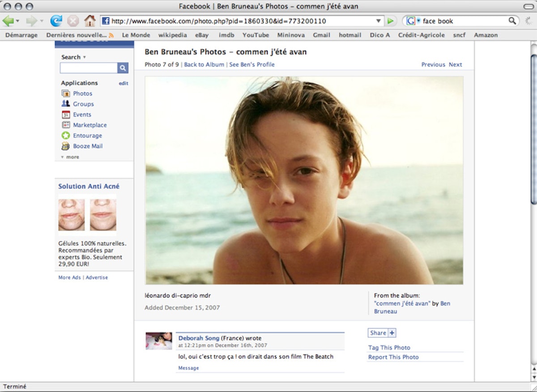Open the Entourage application icon
537x392 pixels.
pyautogui.click(x=66, y=136)
